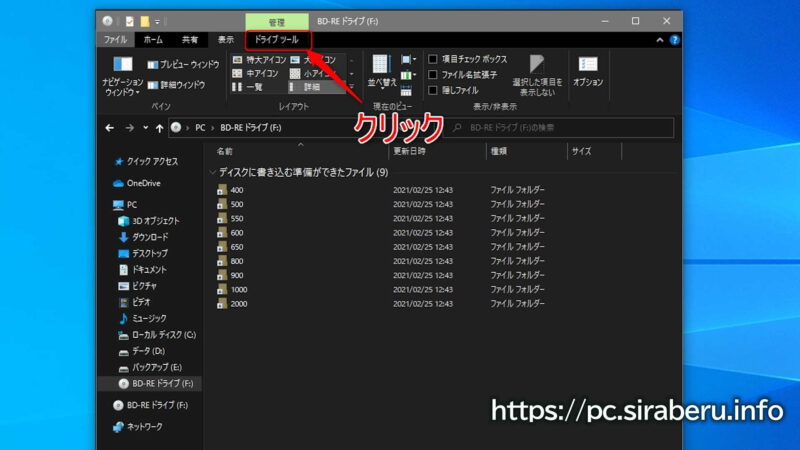The width and height of the screenshot is (800, 450).
Task: Select 一覧 layout
Action: [x=248, y=87]
